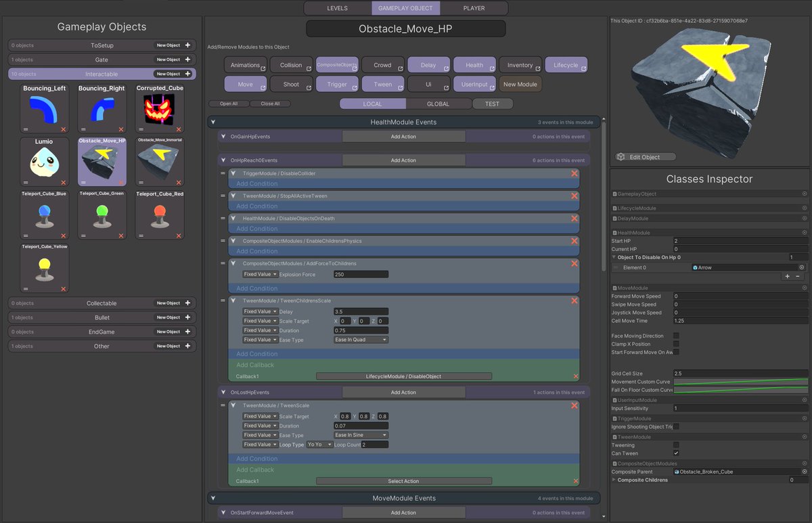Image resolution: width=812 pixels, height=523 pixels.
Task: Grab drag handle of DisableCollider action
Action: coord(223,173)
